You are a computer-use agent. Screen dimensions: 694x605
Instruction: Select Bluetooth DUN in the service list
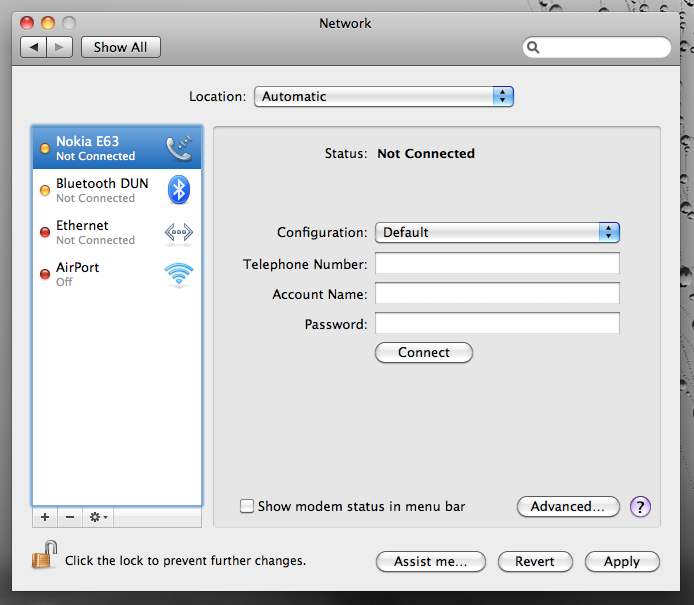(x=117, y=190)
